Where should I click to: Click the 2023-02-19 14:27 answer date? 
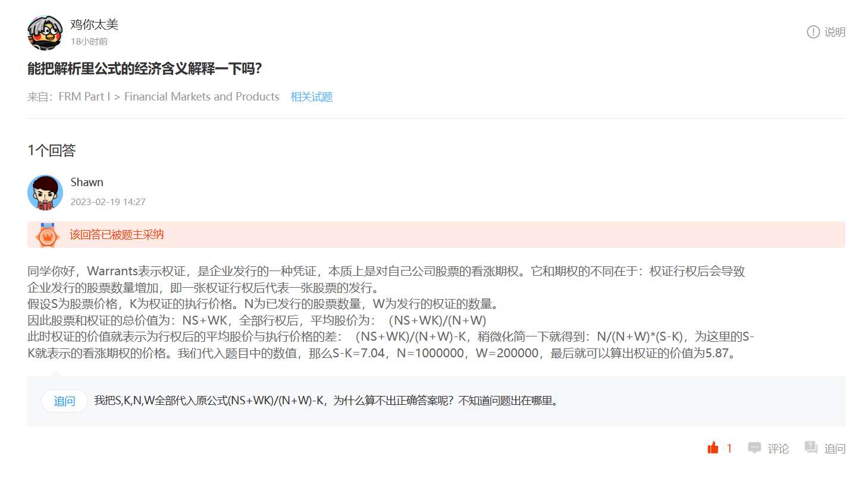coord(108,202)
